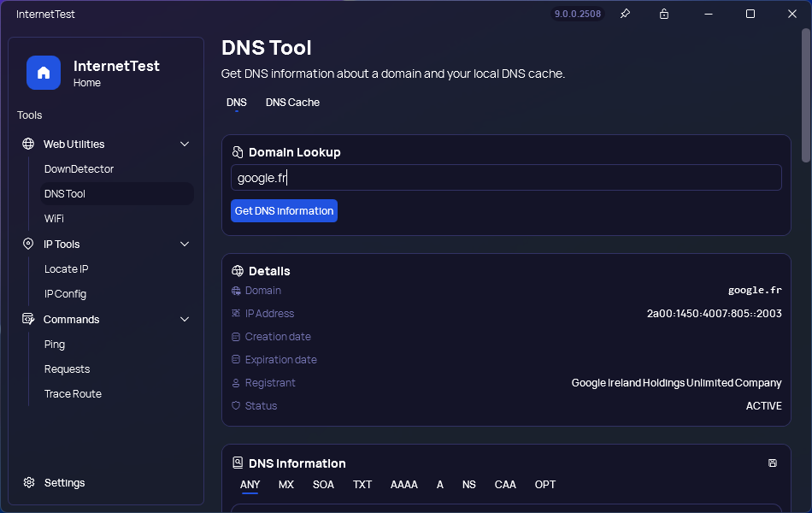Open the DownDetector tool
The height and width of the screenshot is (513, 812).
[x=79, y=169]
